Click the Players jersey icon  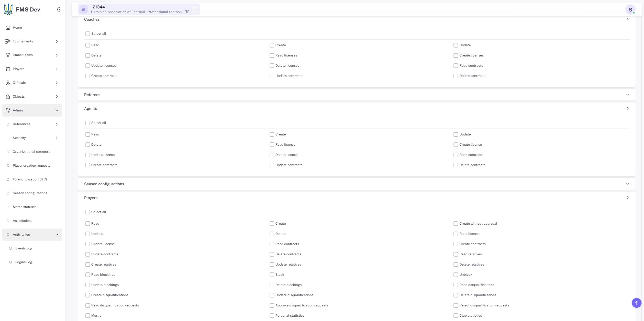coord(8,69)
